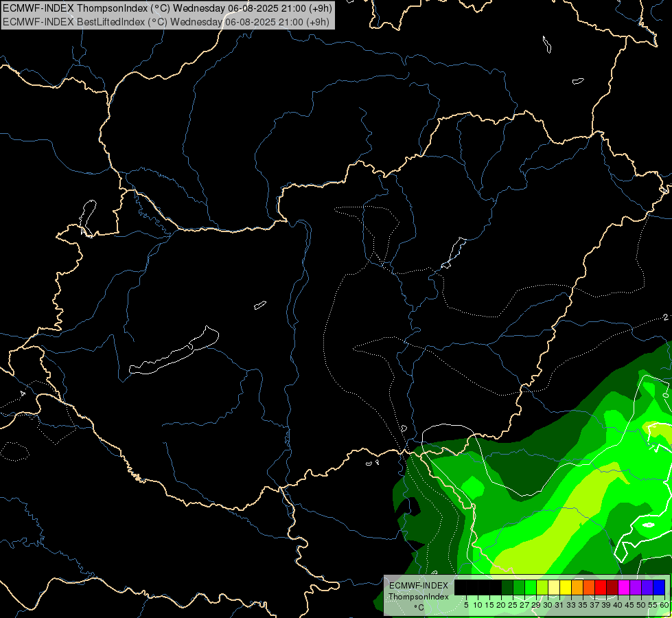Click the contour label 4 near the west edge
The width and height of the screenshot is (672, 618).
click(x=23, y=393)
